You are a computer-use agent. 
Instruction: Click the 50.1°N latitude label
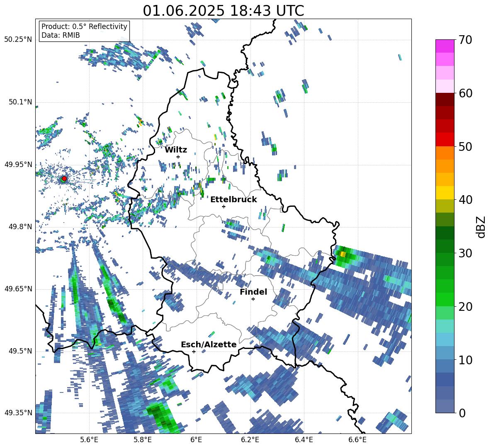[x=20, y=102]
